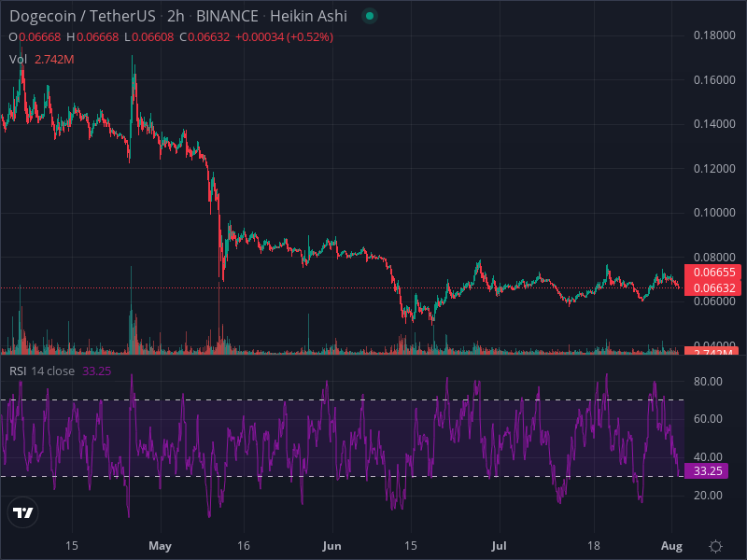Click the 0.06632 current price label

[713, 288]
